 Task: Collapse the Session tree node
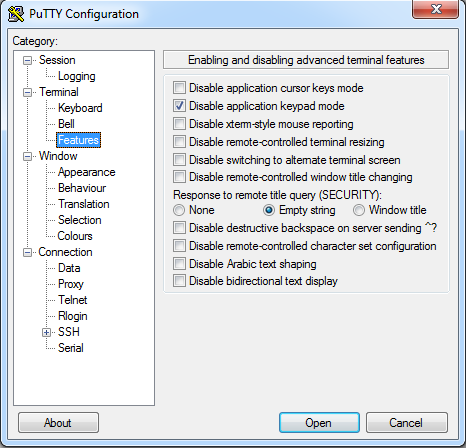27,60
